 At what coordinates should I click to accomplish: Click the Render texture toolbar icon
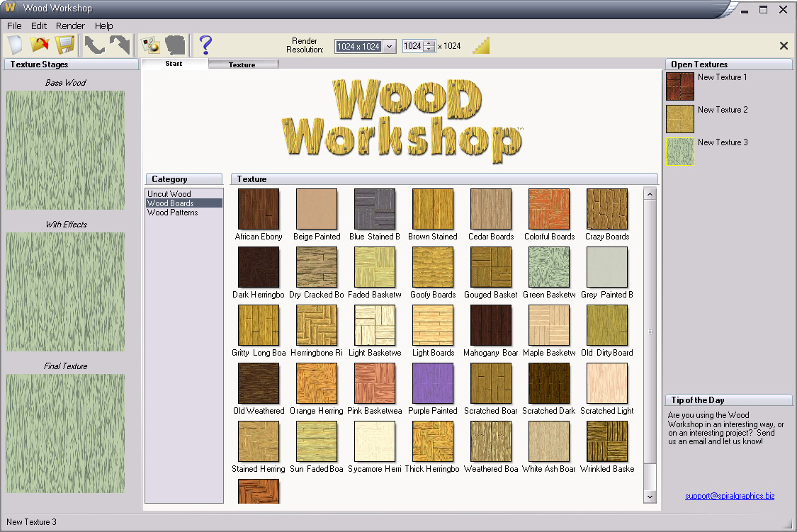(150, 45)
